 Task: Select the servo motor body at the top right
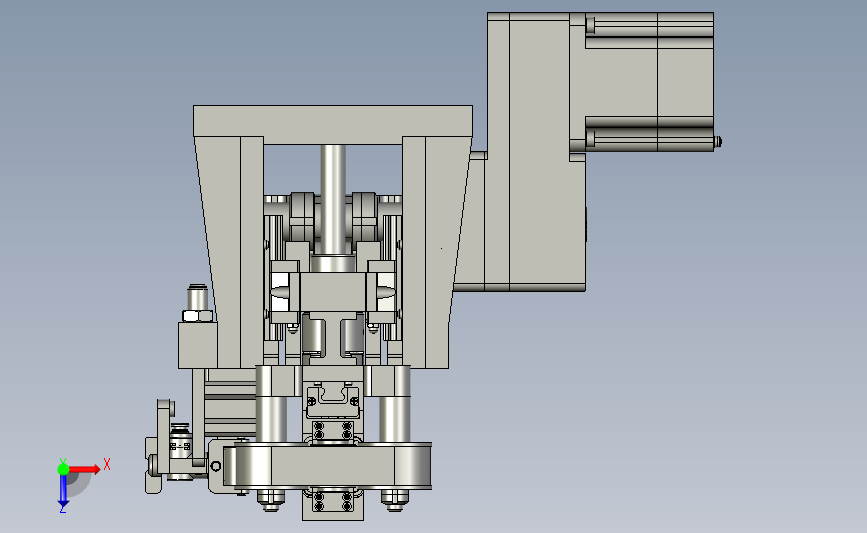[649, 82]
